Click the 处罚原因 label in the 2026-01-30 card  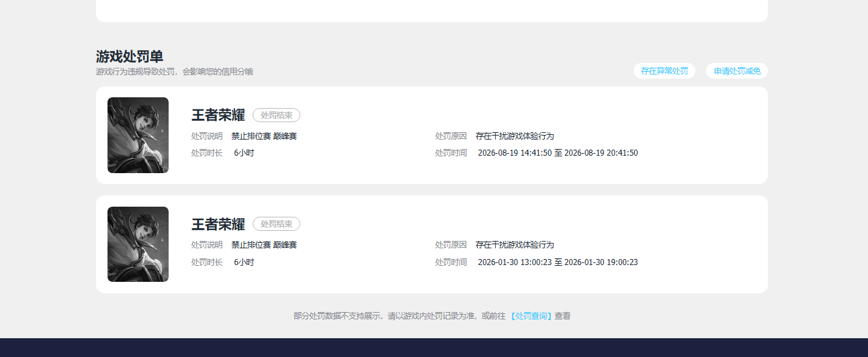(x=451, y=245)
